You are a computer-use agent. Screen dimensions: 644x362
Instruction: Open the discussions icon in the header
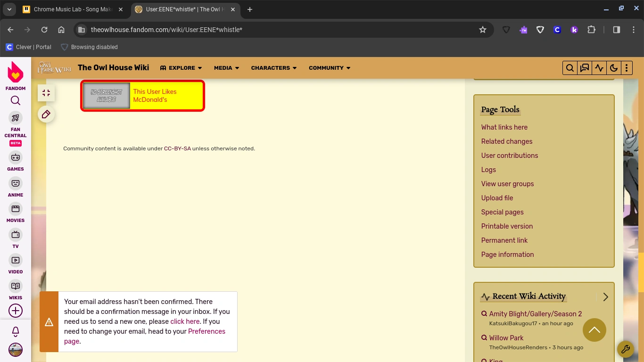pyautogui.click(x=584, y=67)
